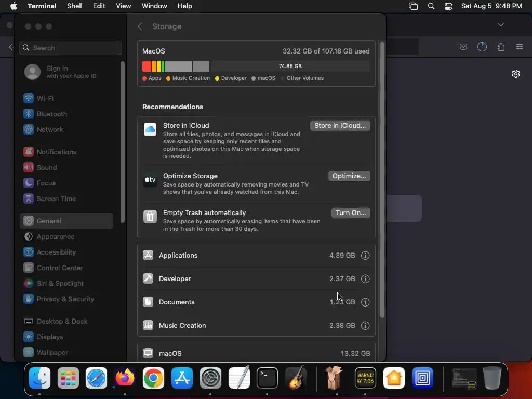Open Screen Time settings
532x399 pixels.
tap(49, 199)
